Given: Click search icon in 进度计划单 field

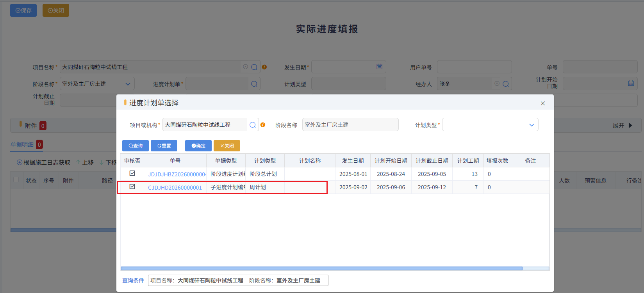Looking at the screenshot, I should [254, 84].
